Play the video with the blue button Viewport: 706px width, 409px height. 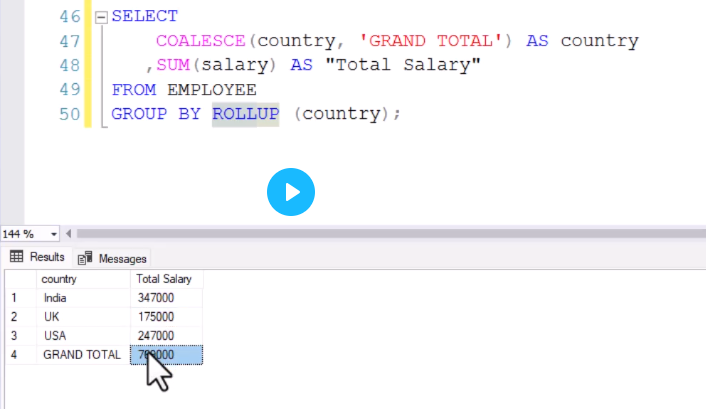[290, 190]
